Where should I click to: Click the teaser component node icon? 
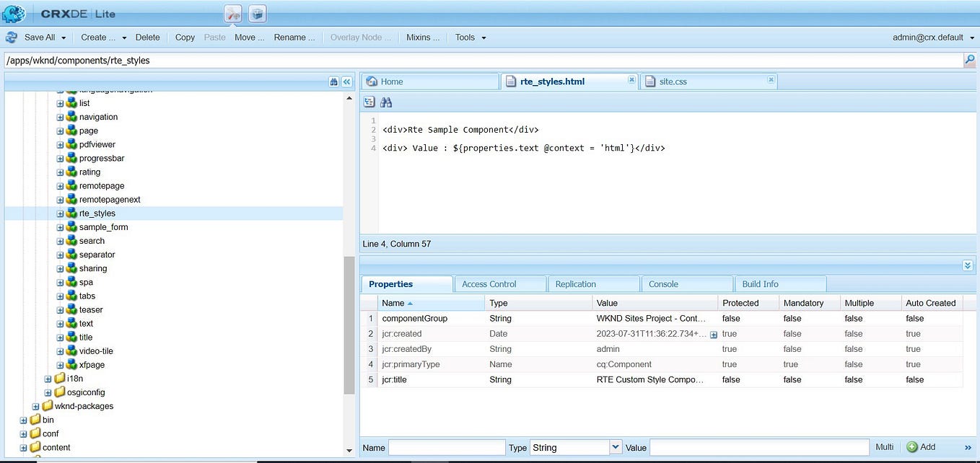point(71,309)
